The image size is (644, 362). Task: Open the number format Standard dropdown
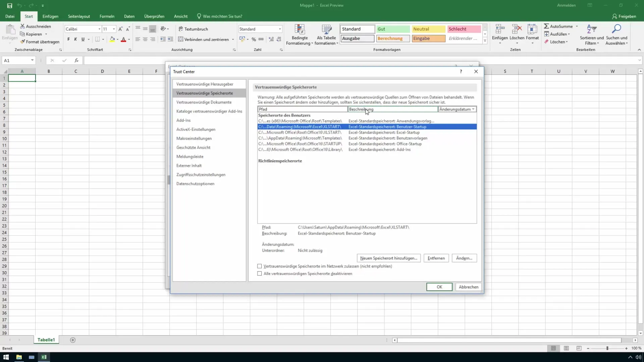280,29
